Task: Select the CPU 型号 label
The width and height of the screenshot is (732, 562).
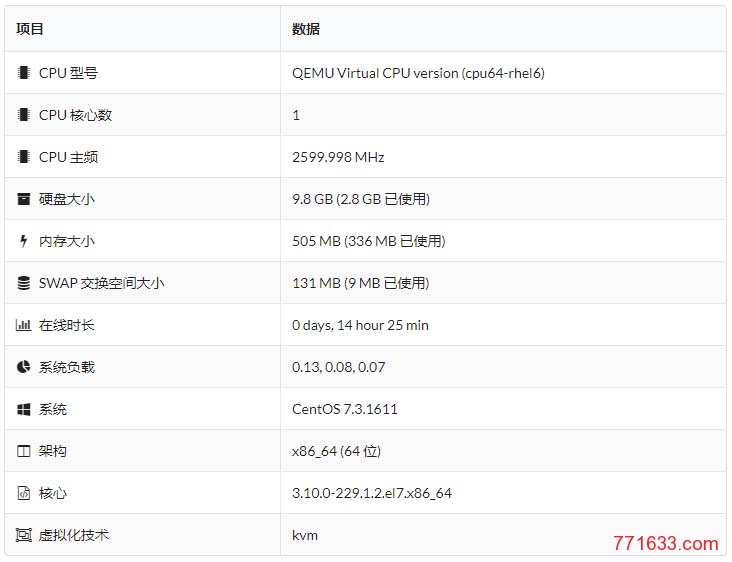Action: (x=68, y=73)
